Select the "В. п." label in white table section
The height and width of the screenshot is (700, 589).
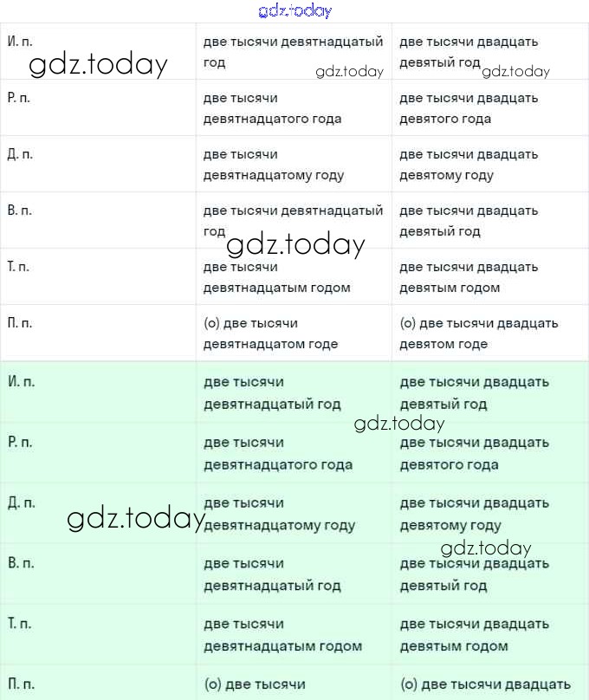(x=19, y=211)
